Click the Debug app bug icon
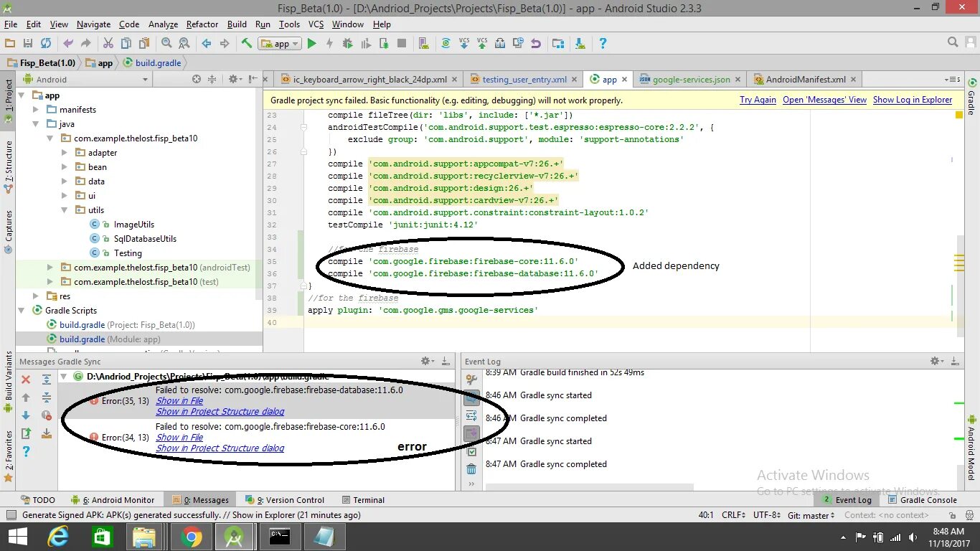The width and height of the screenshot is (980, 551). [348, 44]
